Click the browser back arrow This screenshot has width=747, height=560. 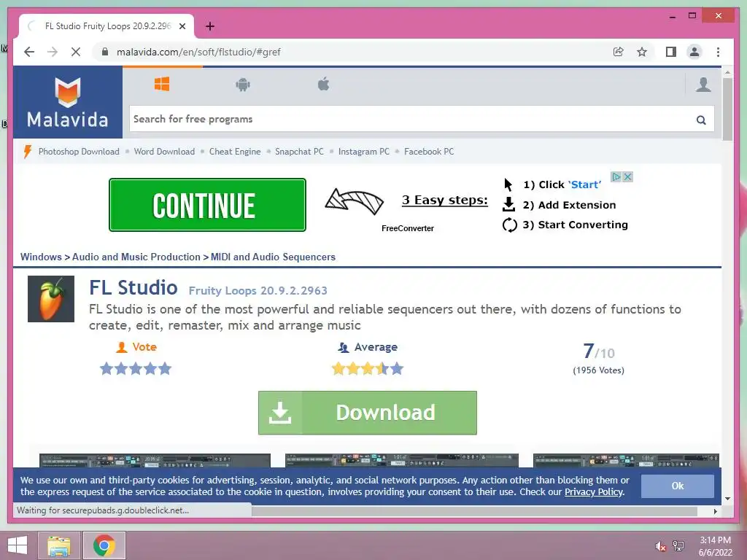[x=29, y=52]
